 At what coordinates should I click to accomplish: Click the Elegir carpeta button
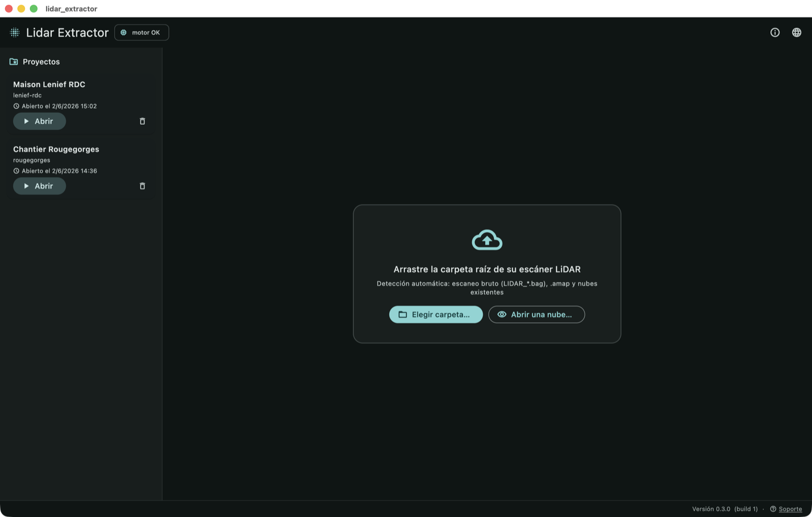point(436,315)
